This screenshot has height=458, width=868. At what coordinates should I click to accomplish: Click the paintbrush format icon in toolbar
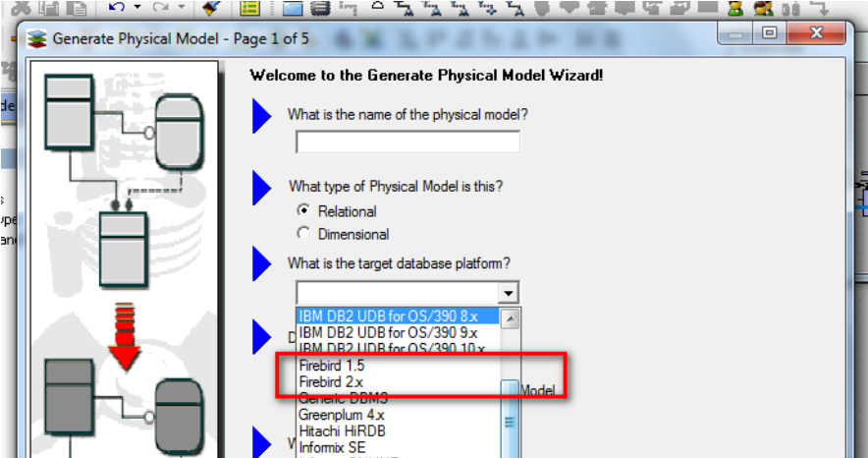coord(208,8)
